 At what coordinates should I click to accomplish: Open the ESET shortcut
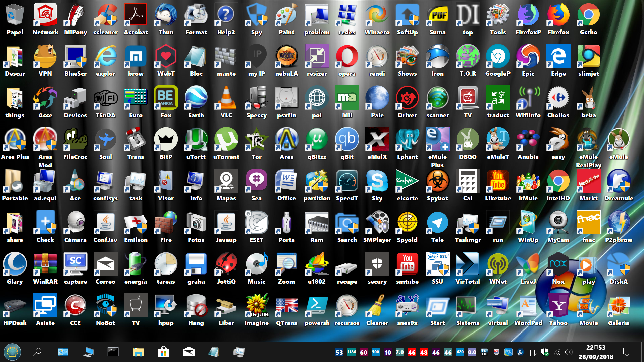click(x=257, y=227)
